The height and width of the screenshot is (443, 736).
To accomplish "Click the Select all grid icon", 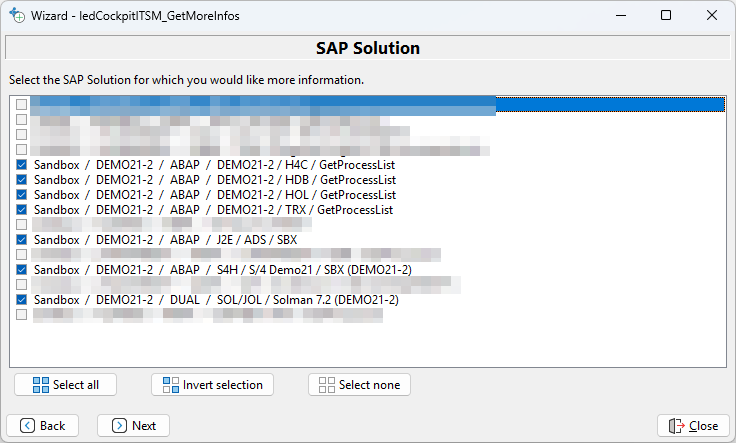I will (x=41, y=385).
